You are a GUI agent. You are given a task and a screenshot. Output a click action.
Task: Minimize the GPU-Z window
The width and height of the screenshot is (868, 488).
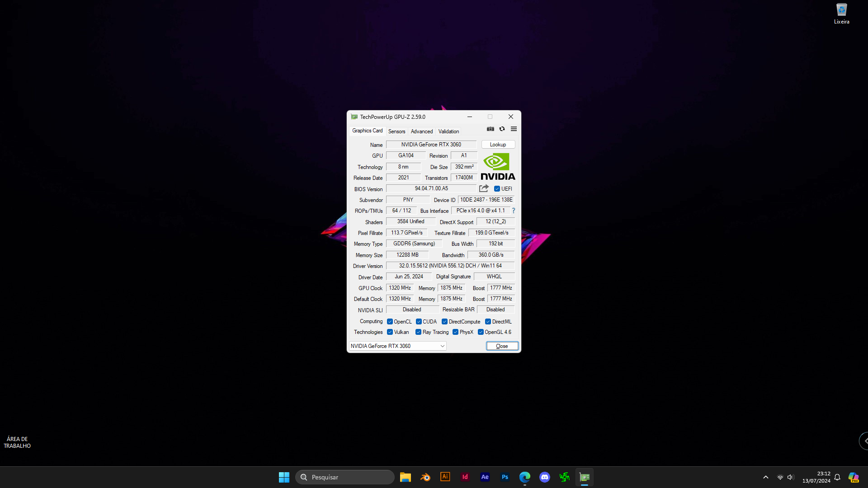click(x=470, y=117)
